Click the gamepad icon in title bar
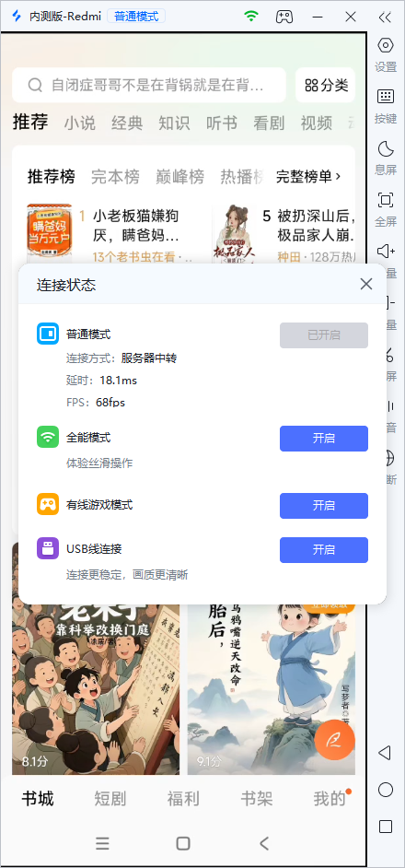The width and height of the screenshot is (405, 868). coord(284,17)
